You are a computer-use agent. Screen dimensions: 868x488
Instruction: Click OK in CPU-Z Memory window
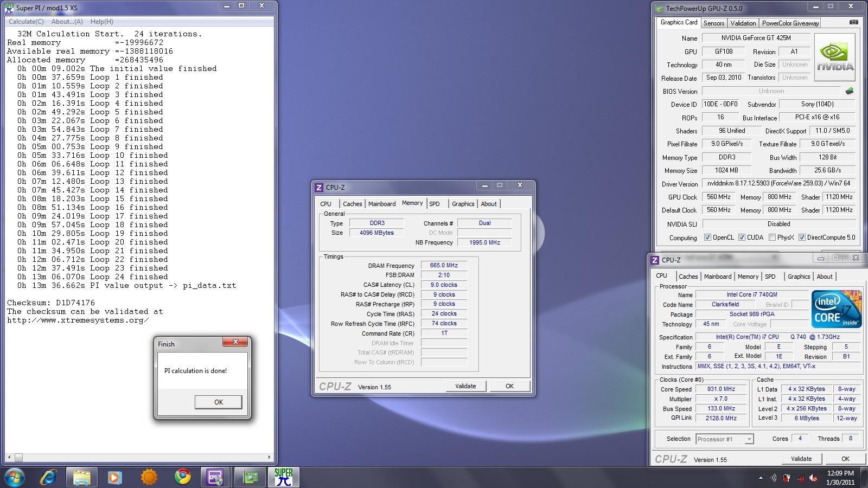coord(509,386)
